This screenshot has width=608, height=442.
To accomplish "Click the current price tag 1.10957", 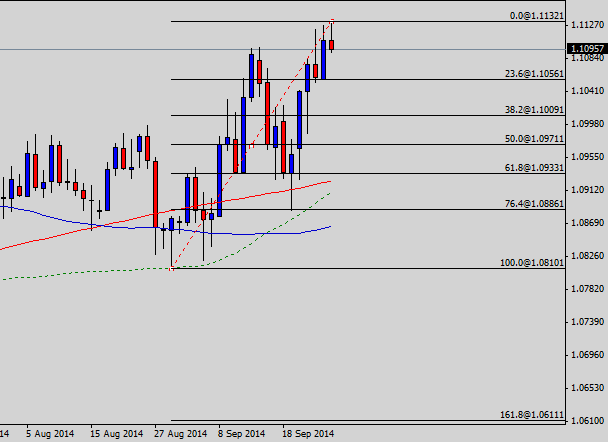I will 586,49.
